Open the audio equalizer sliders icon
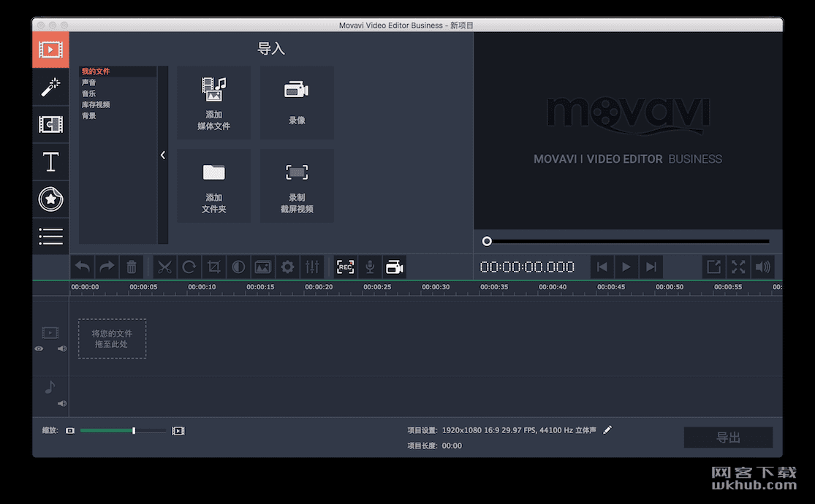This screenshot has width=815, height=504. [312, 267]
